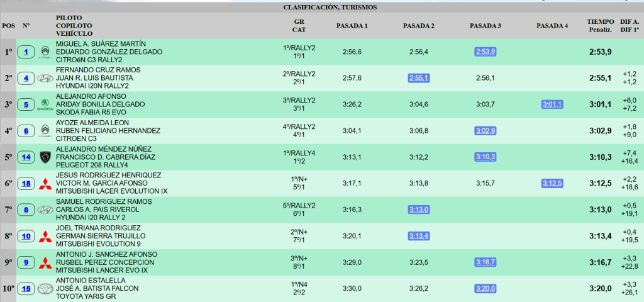This screenshot has height=302, width=644.
Task: Click the TIEMPO Penaliz. column header
Action: pyautogui.click(x=600, y=26)
